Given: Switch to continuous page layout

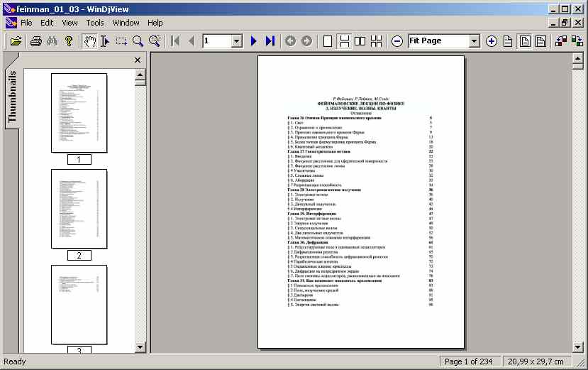Looking at the screenshot, I should (x=344, y=41).
